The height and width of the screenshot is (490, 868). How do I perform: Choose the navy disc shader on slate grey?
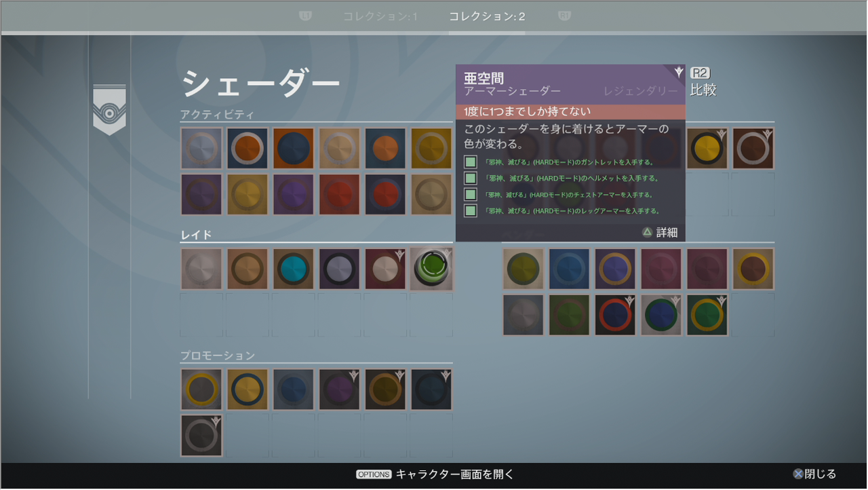[294, 390]
